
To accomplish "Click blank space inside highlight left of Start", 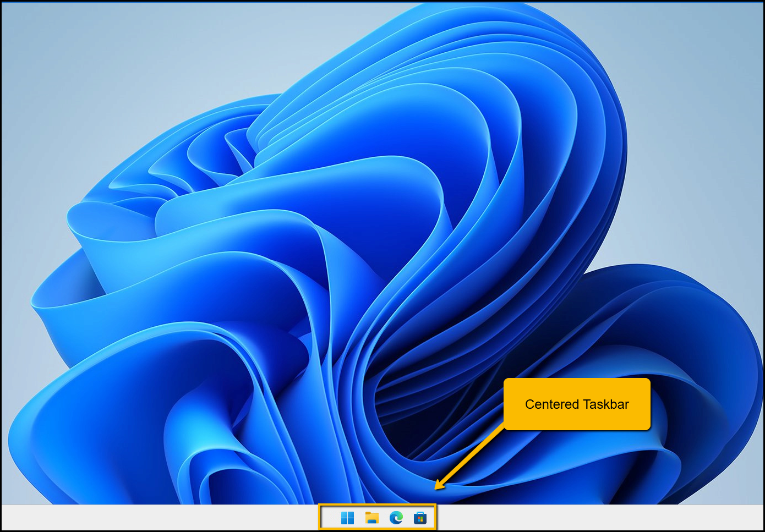I will pos(329,518).
